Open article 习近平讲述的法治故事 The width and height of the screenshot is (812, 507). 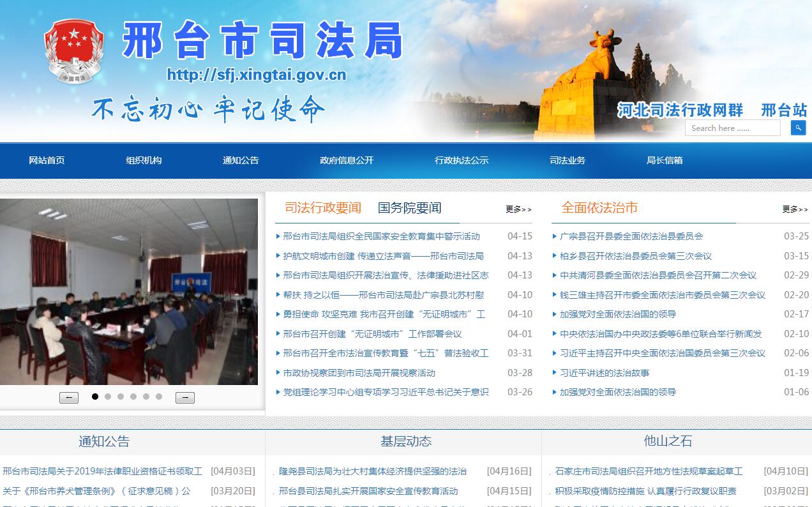(605, 373)
